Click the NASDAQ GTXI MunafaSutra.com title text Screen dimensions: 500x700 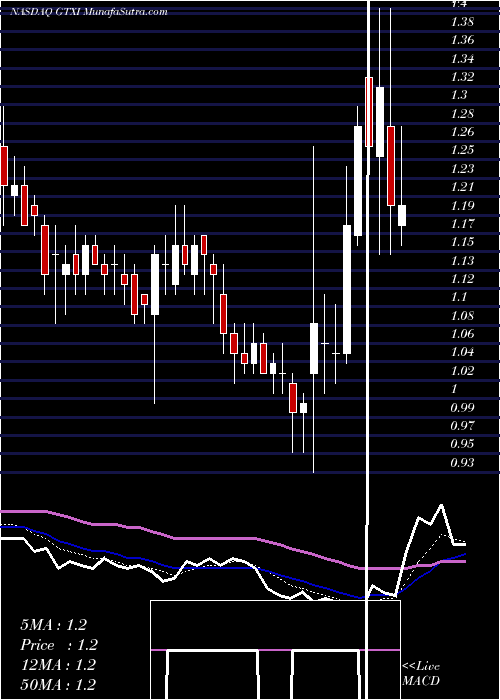88,12
